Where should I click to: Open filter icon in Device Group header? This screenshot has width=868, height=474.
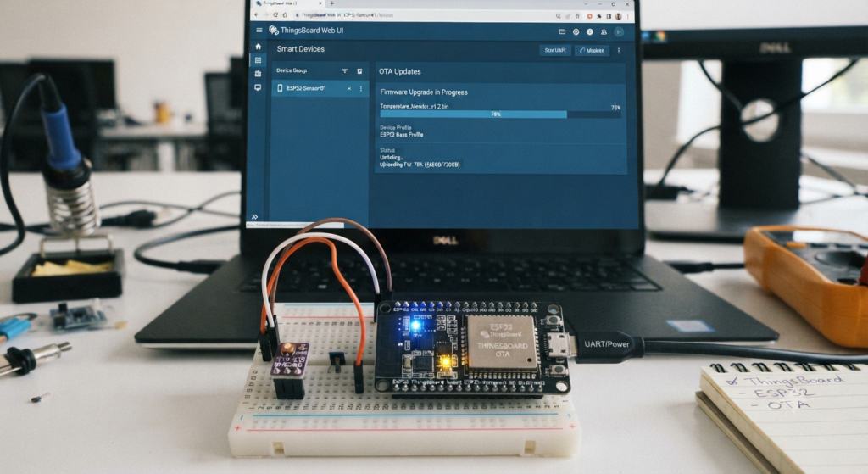click(345, 71)
